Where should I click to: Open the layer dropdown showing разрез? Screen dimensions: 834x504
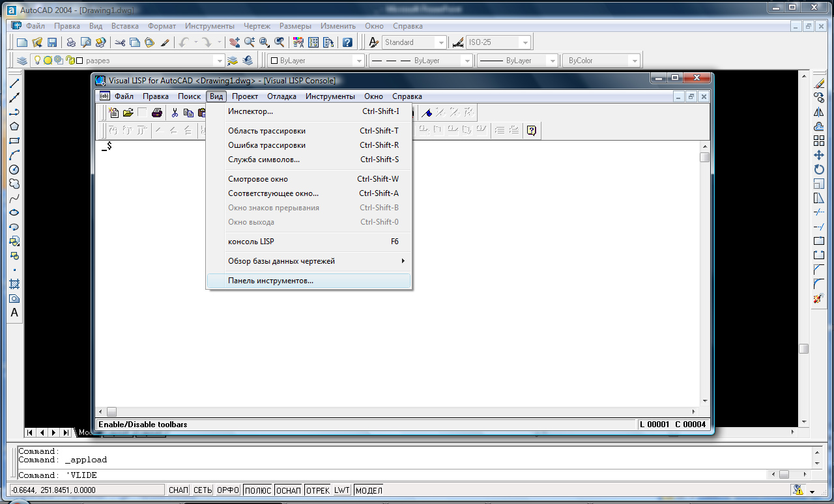(219, 61)
